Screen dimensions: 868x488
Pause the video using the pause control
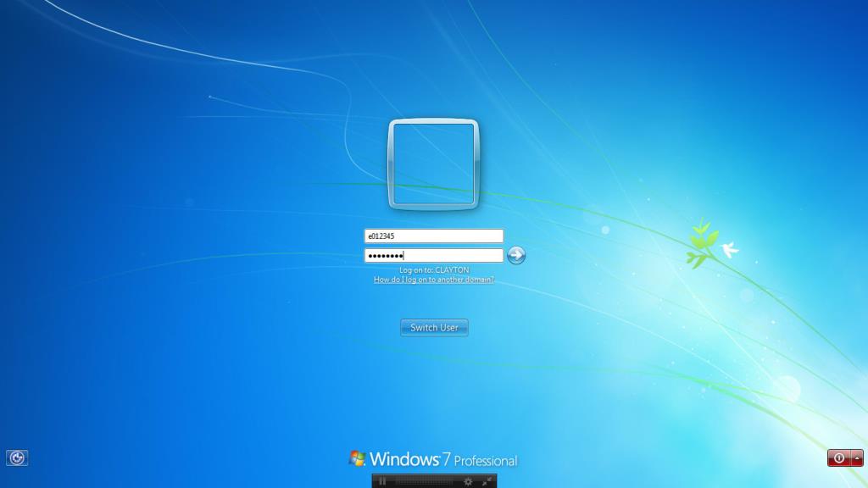coord(382,481)
